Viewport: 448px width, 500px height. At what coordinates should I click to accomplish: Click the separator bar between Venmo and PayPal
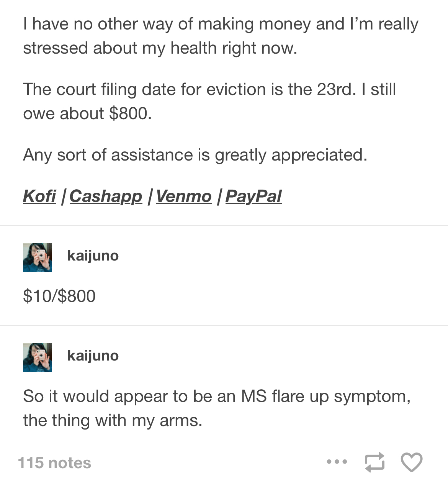219,196
